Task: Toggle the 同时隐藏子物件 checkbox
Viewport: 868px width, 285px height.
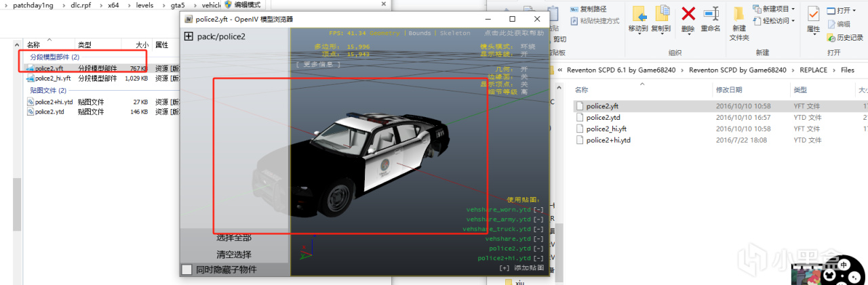Action: click(187, 270)
